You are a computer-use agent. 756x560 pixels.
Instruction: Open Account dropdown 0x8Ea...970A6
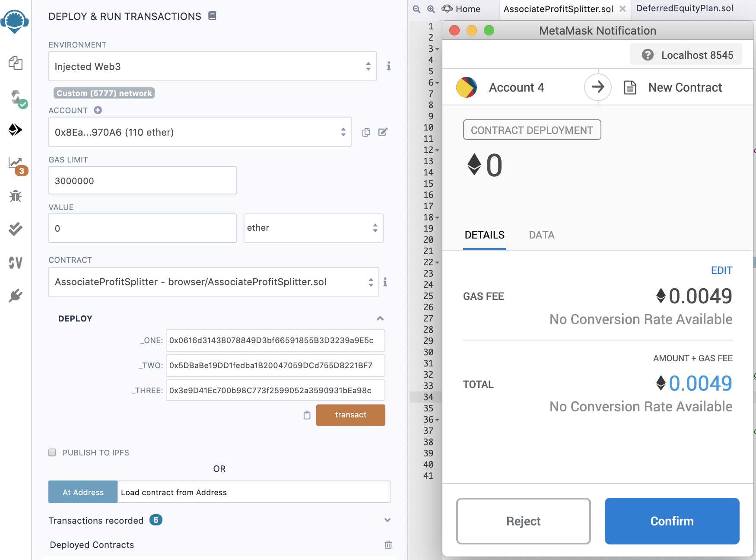coord(200,132)
